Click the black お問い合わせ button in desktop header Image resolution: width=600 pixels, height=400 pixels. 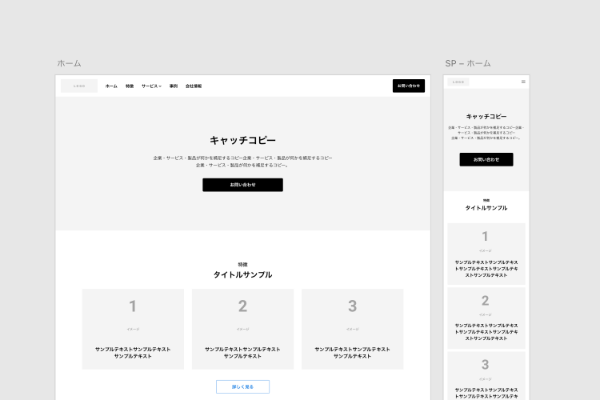pos(409,86)
